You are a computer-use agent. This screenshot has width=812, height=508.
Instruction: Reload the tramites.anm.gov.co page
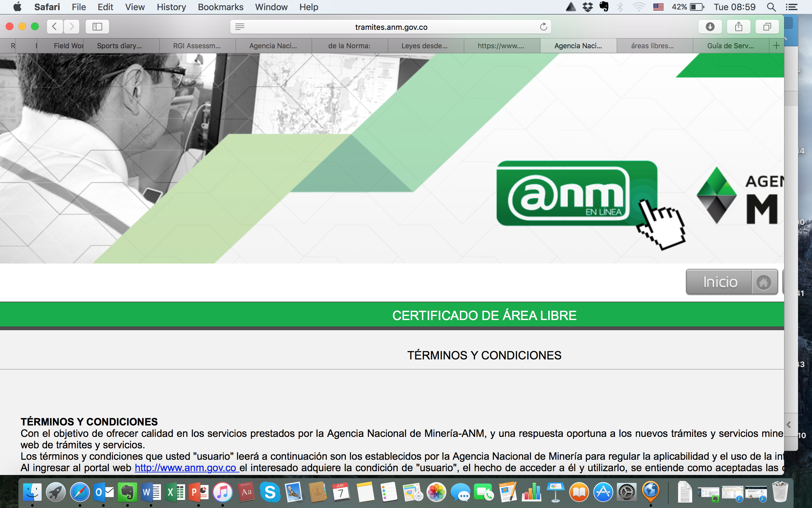point(544,27)
